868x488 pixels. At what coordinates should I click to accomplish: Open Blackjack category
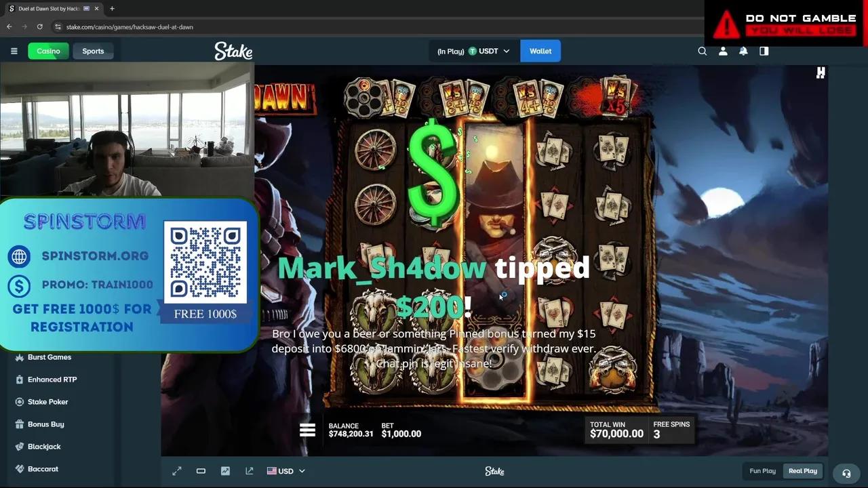(44, 447)
